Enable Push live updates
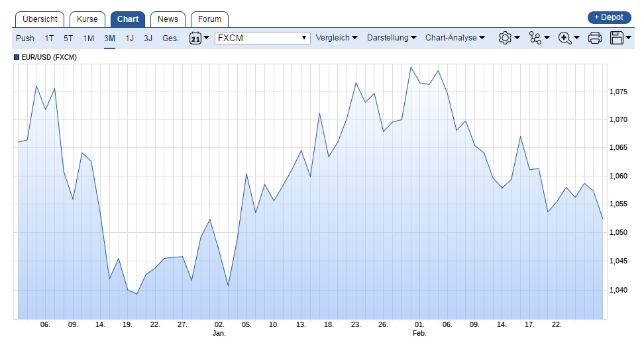The width and height of the screenshot is (644, 337). pos(25,38)
